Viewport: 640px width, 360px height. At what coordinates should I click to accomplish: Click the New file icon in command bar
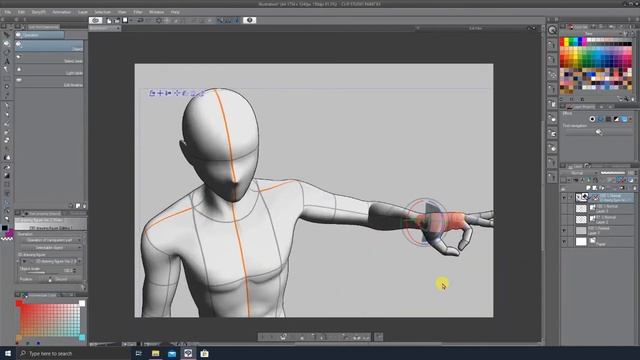click(109, 20)
